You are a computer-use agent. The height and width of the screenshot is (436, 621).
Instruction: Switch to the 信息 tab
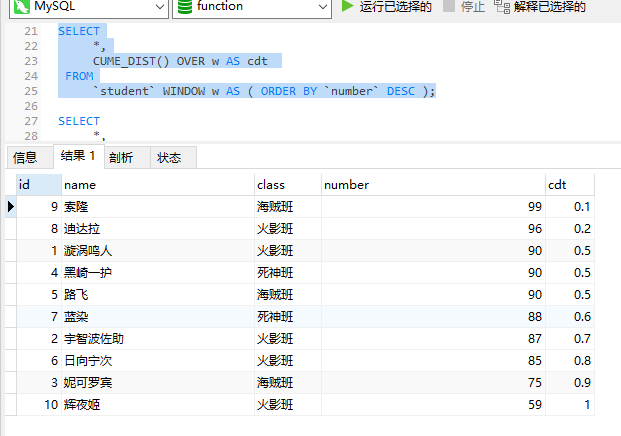pyautogui.click(x=30, y=158)
